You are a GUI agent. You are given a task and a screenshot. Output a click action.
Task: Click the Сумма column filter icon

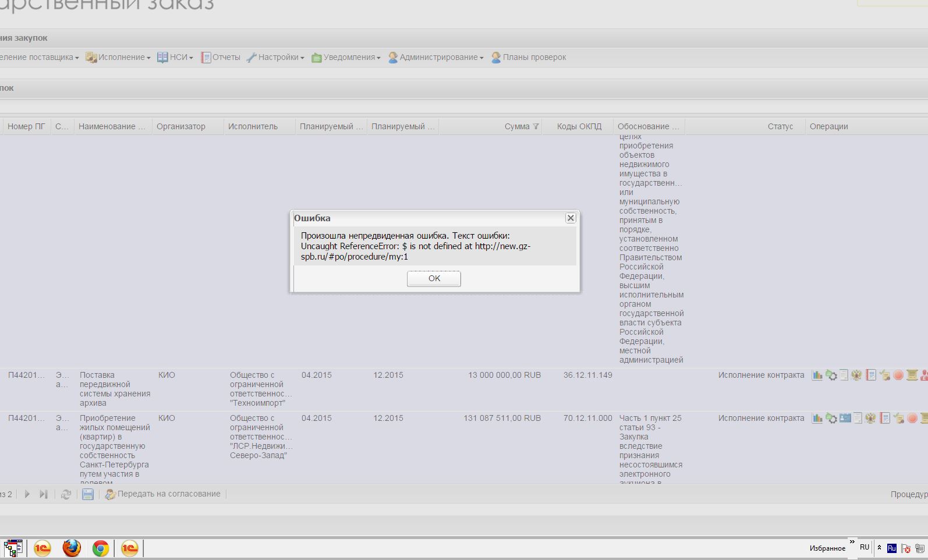tap(536, 126)
